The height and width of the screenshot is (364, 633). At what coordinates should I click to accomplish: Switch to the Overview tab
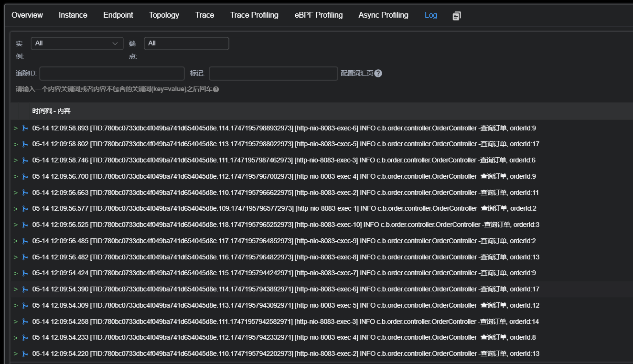[x=27, y=15]
